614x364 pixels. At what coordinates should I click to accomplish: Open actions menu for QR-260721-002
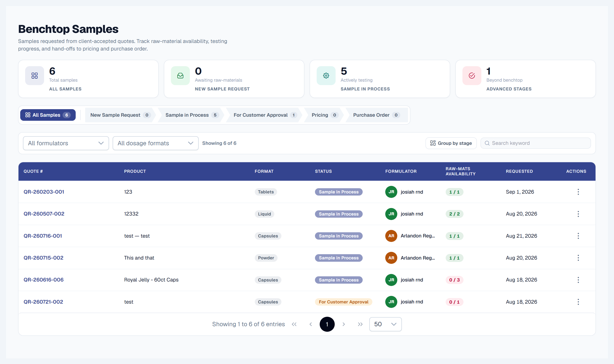click(x=578, y=302)
